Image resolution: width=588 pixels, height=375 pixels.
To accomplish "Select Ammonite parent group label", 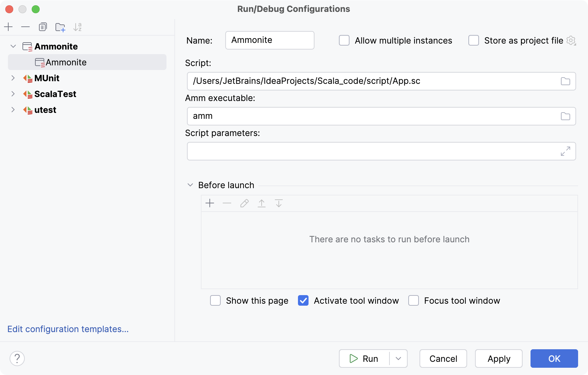I will pos(56,47).
